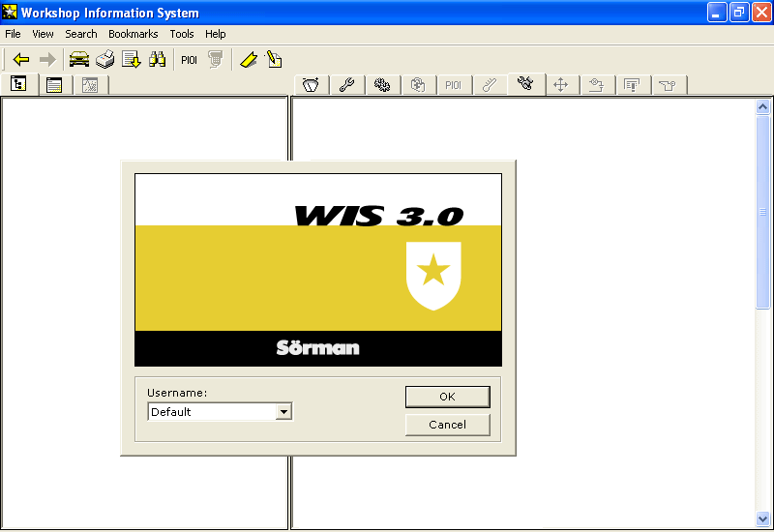
Task: Open the gears tab
Action: point(382,85)
